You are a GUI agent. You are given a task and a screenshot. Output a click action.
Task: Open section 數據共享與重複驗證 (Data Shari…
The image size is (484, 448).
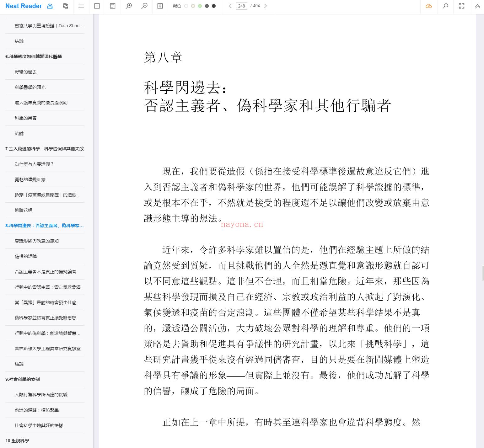click(x=49, y=26)
